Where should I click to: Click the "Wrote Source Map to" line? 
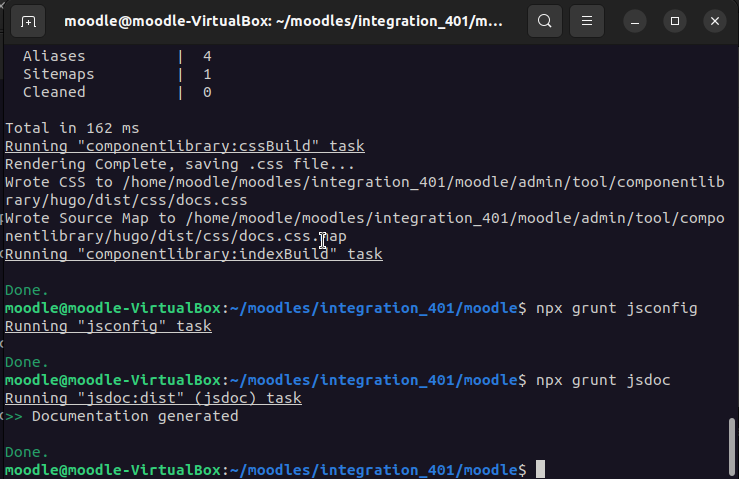click(x=365, y=218)
